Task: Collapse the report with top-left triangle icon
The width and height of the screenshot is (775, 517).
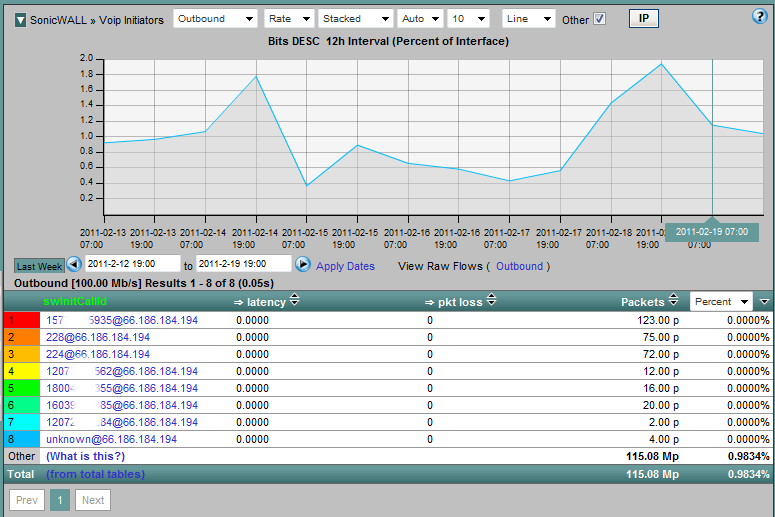Action: [20, 20]
